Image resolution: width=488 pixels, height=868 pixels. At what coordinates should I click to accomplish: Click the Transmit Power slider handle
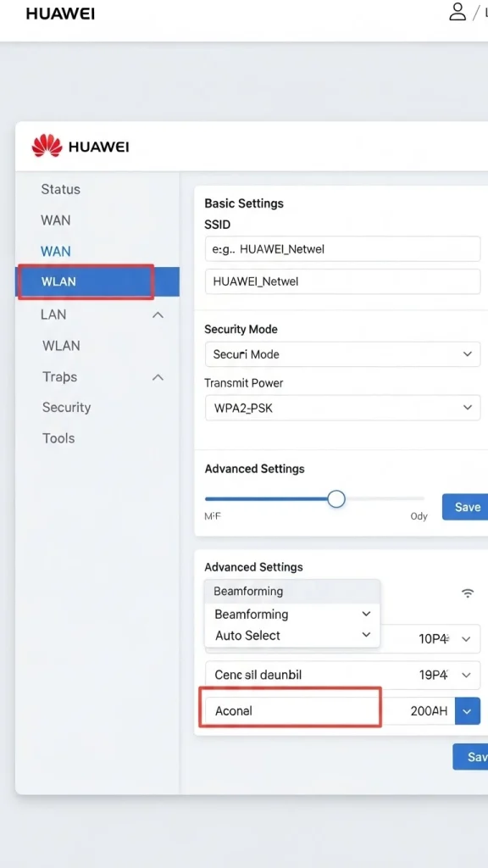(x=335, y=499)
